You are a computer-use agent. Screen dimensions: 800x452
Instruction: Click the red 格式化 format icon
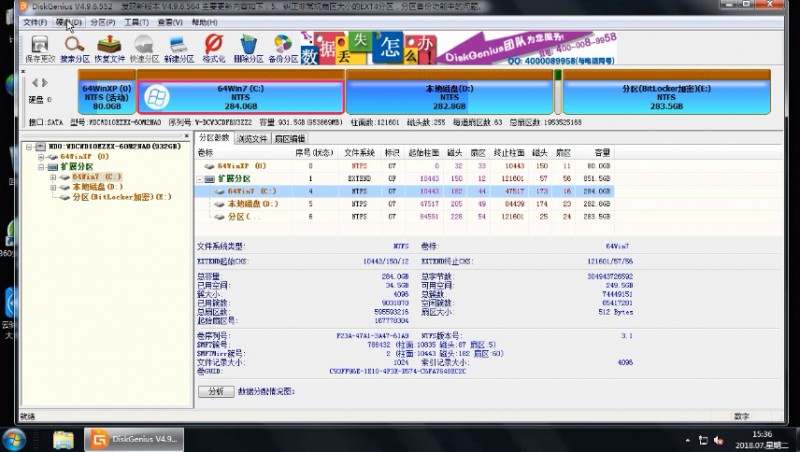(213, 49)
